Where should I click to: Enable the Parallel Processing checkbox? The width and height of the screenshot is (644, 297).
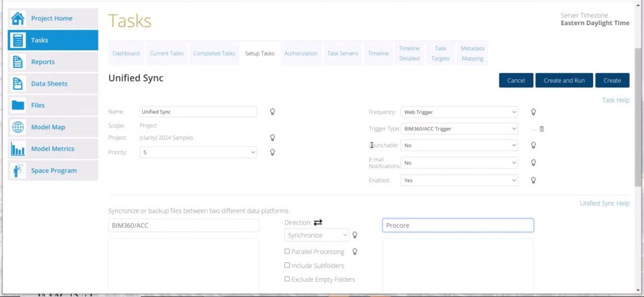click(287, 252)
